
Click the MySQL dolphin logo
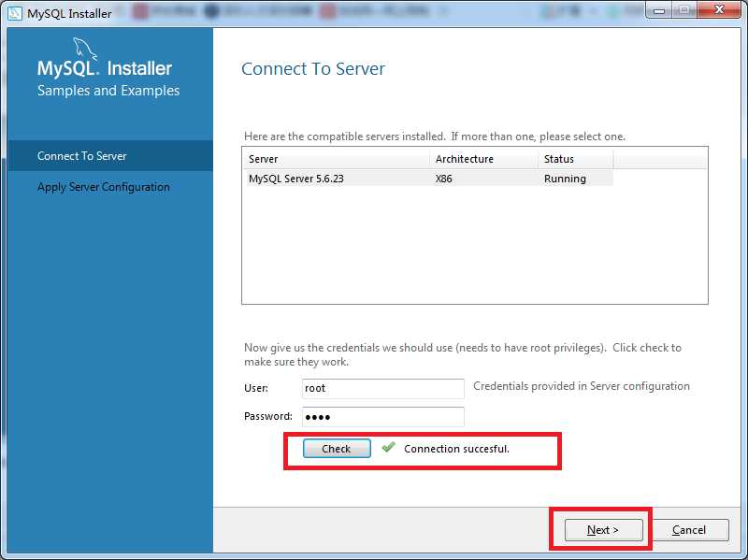[85, 50]
